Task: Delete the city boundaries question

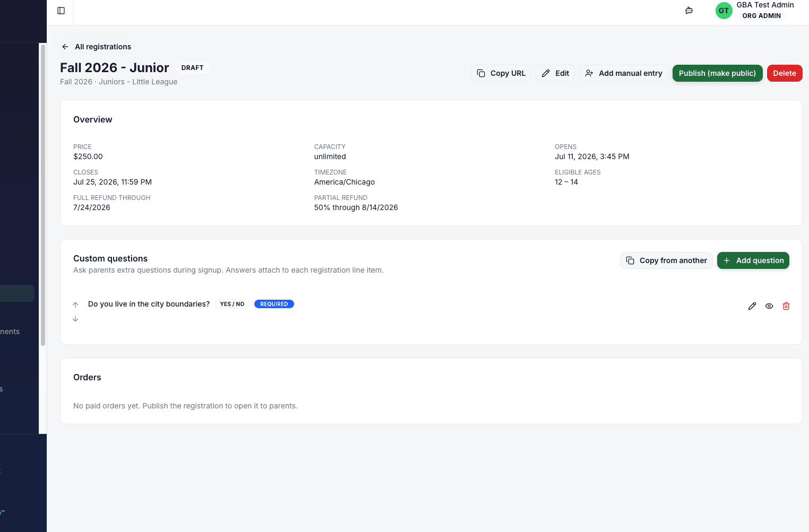Action: click(x=786, y=306)
